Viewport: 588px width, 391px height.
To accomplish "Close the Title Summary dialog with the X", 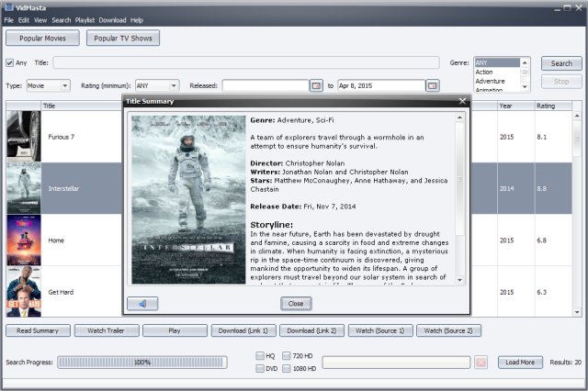I will [462, 101].
